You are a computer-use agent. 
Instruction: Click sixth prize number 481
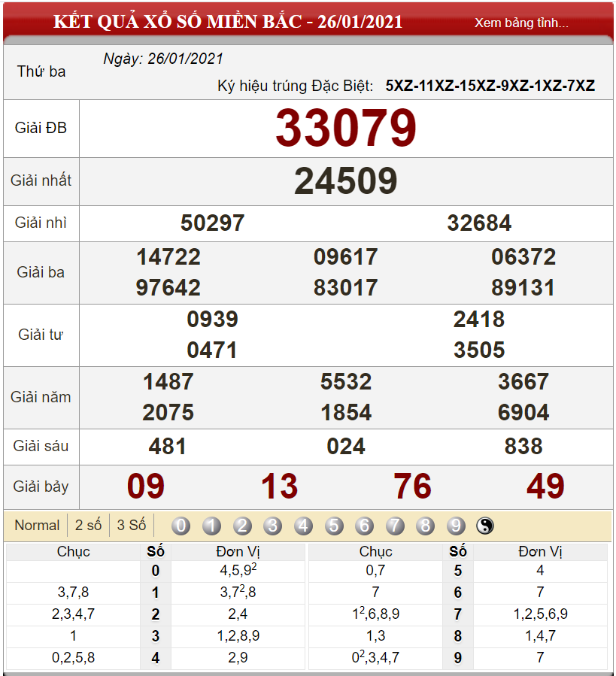point(168,447)
